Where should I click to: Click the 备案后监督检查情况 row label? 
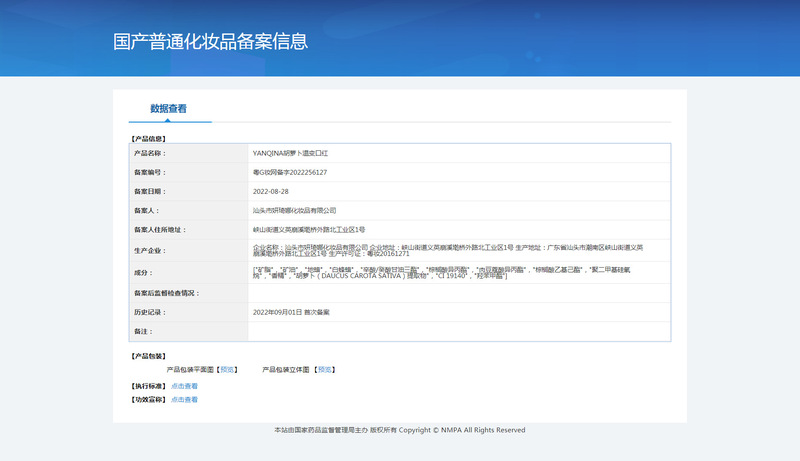(166, 293)
